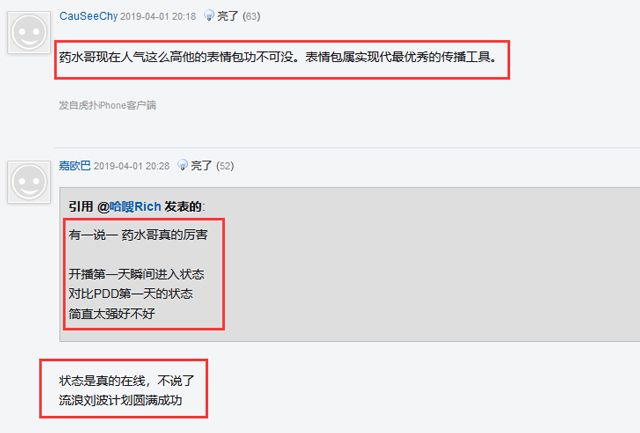640x433 pixels.
Task: Click the 引用 label in the quote box
Action: pos(81,207)
